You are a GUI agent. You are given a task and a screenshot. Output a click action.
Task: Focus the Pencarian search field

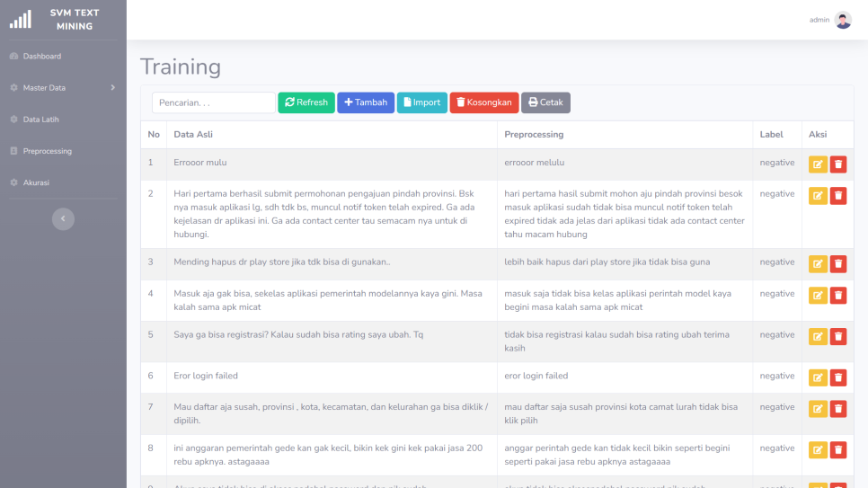pos(213,102)
